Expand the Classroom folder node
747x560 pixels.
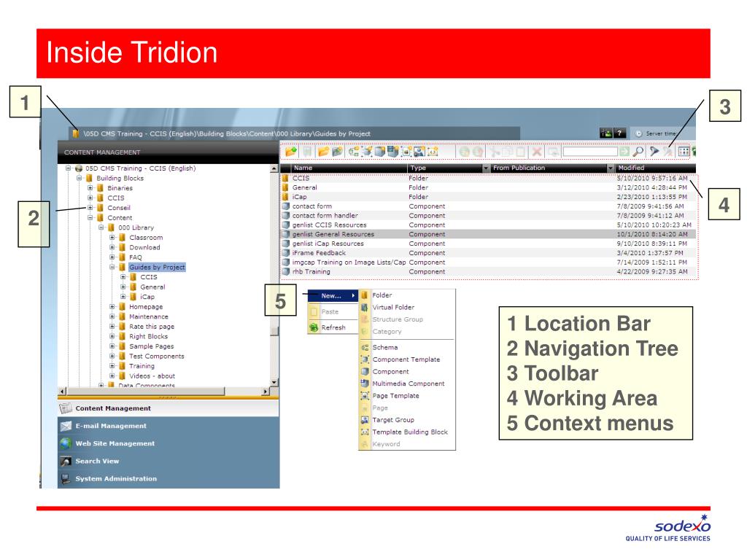click(x=112, y=237)
